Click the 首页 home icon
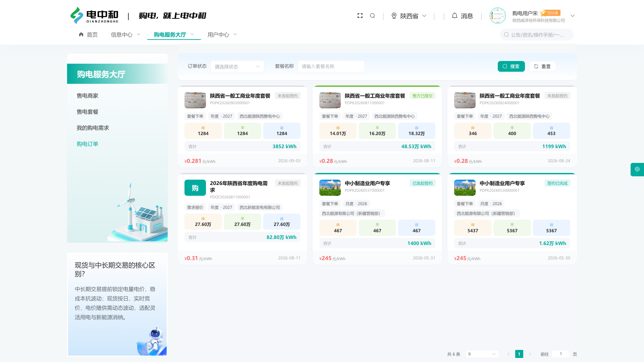 coord(81,35)
